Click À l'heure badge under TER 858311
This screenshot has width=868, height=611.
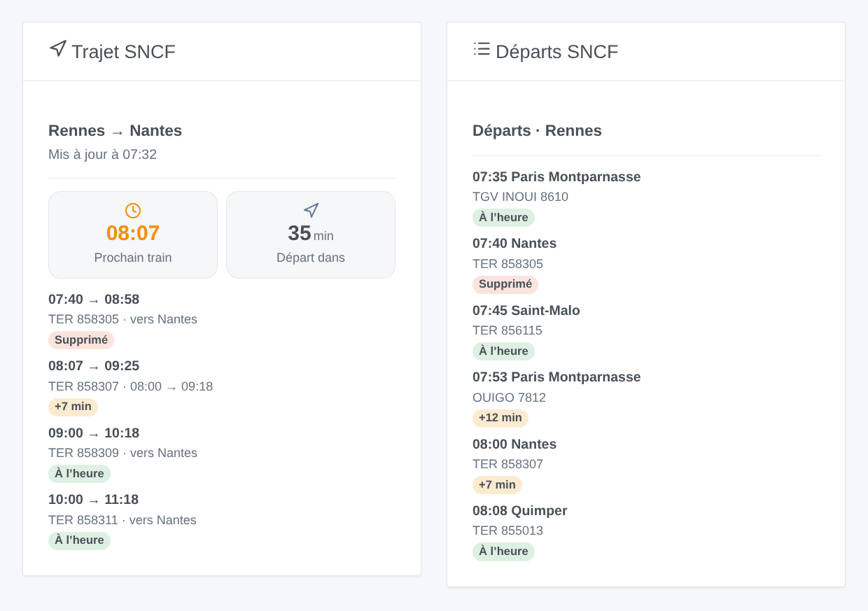tap(79, 540)
